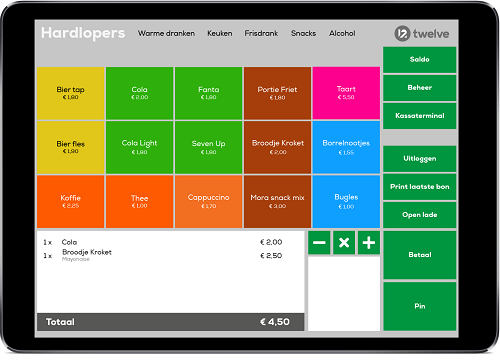Log out with Uitloggen
The width and height of the screenshot is (500, 360).
tap(420, 159)
